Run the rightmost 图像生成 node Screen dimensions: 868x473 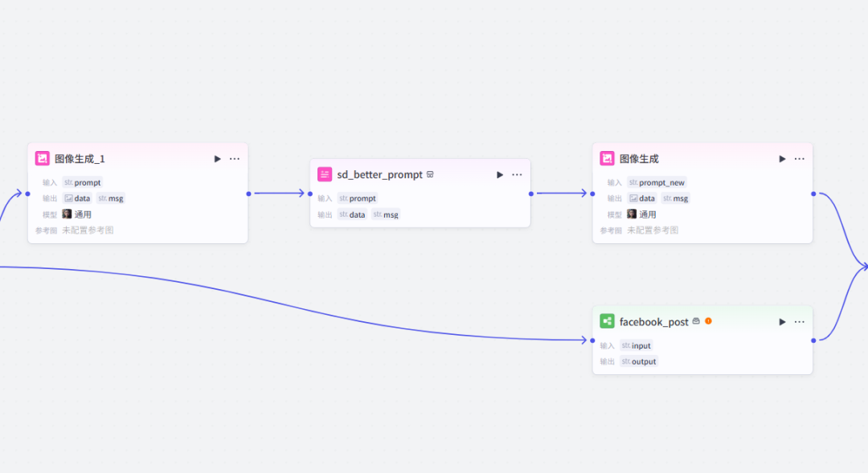coord(782,159)
